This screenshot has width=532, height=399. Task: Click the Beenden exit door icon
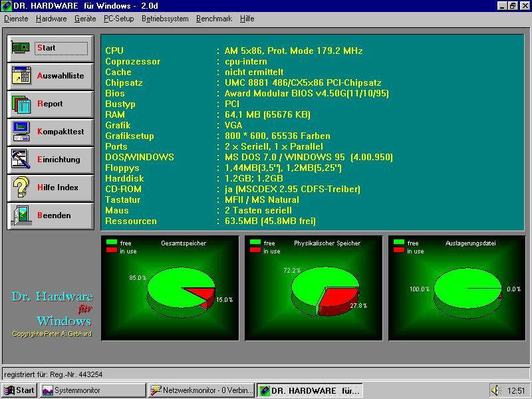21,215
